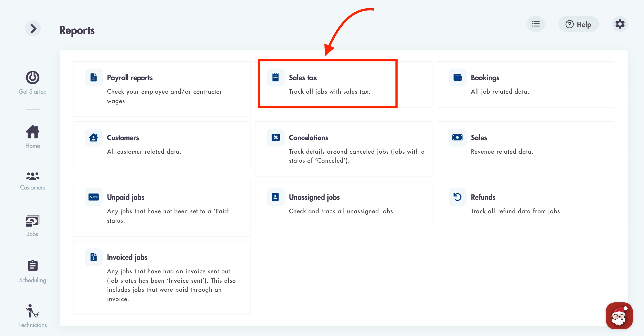Click the Jobs sidebar label

(32, 234)
